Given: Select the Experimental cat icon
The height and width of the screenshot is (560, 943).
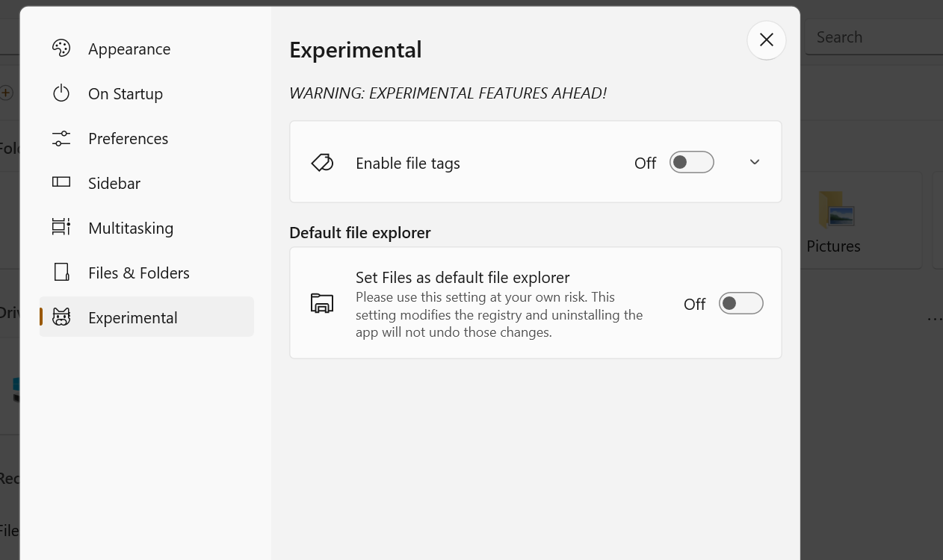Looking at the screenshot, I should [x=61, y=317].
